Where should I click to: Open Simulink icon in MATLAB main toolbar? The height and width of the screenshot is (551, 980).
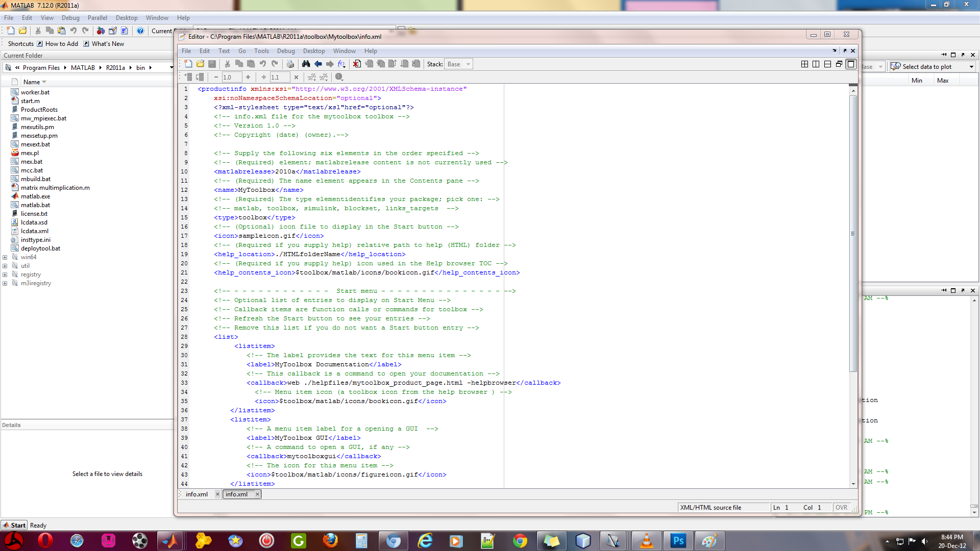click(101, 31)
